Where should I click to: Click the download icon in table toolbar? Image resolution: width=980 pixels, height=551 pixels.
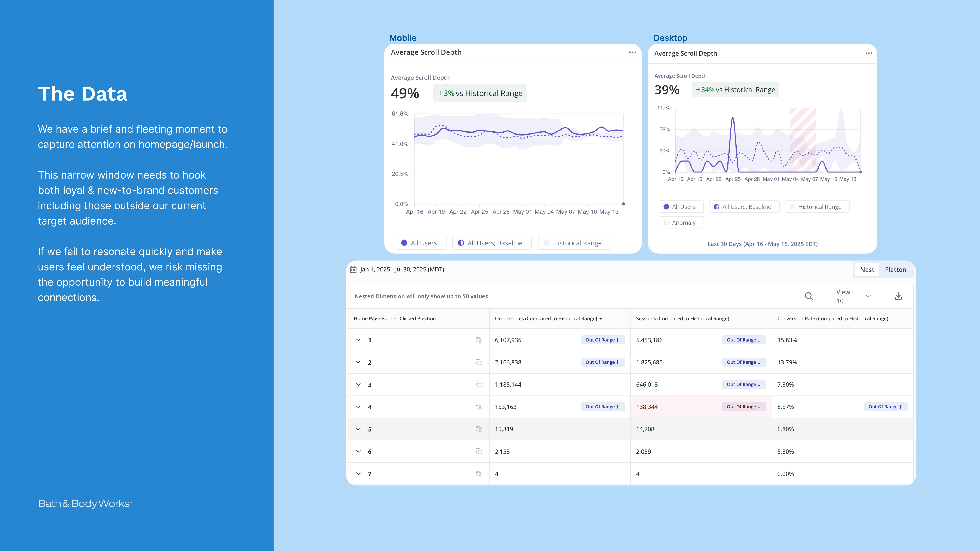[898, 296]
